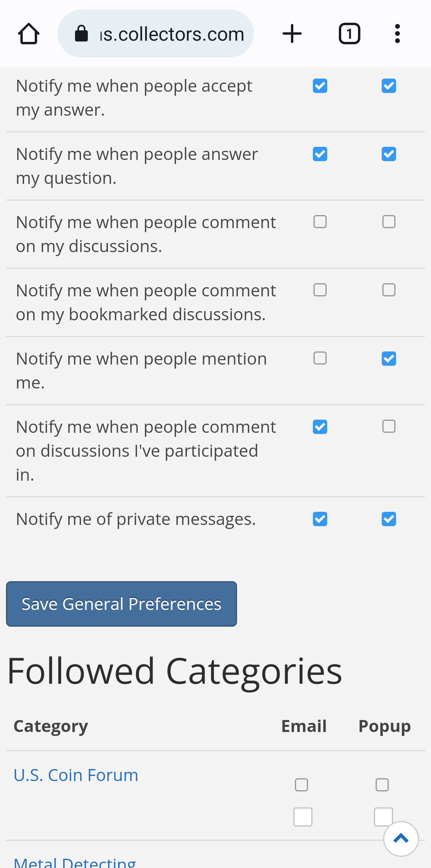Image resolution: width=431 pixels, height=868 pixels.
Task: Disable popup when people mention me
Action: [389, 359]
